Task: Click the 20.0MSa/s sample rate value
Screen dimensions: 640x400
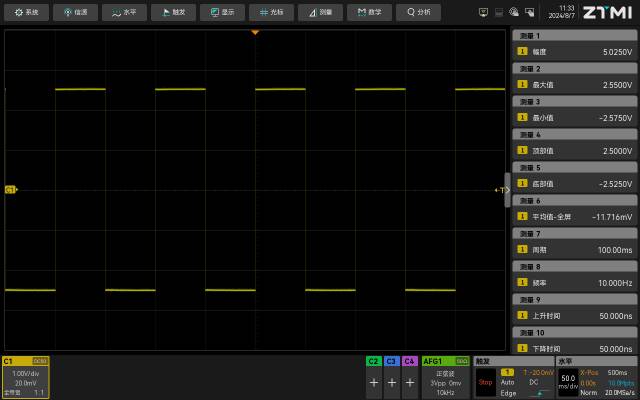Action: pos(620,393)
